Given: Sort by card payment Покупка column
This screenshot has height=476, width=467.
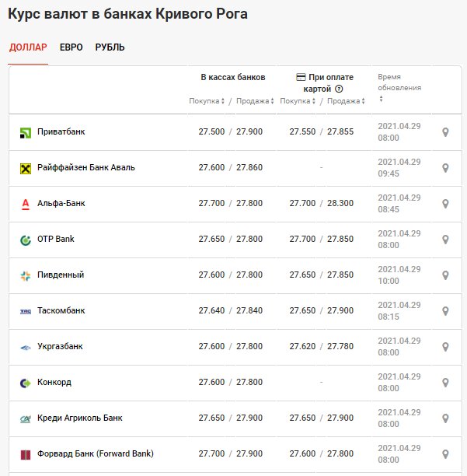Looking at the screenshot, I should [298, 101].
